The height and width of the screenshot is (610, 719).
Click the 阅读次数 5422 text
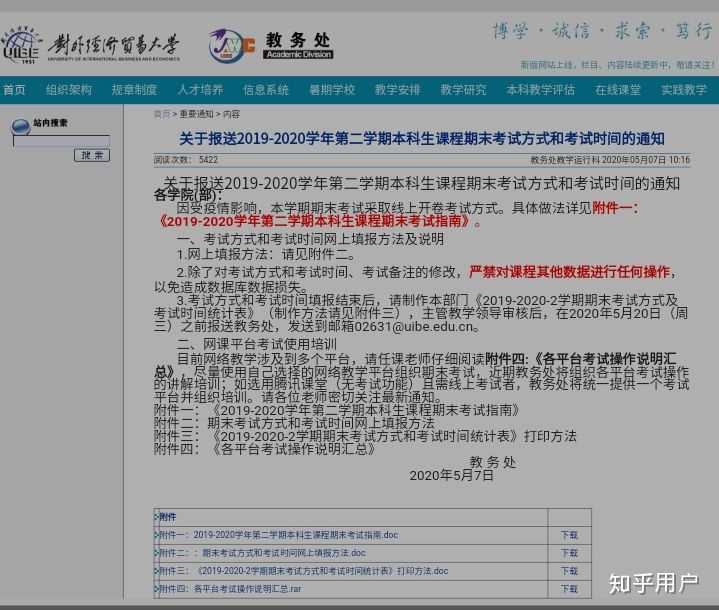tap(186, 160)
